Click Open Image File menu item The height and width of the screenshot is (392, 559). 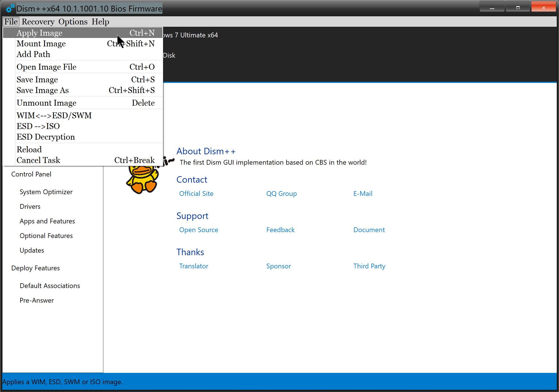click(46, 67)
